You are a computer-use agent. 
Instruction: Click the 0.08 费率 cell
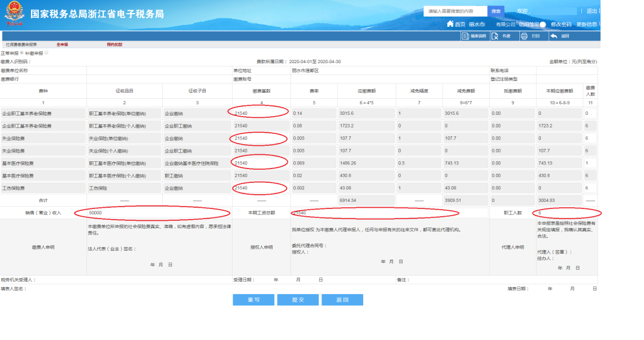coord(314,126)
